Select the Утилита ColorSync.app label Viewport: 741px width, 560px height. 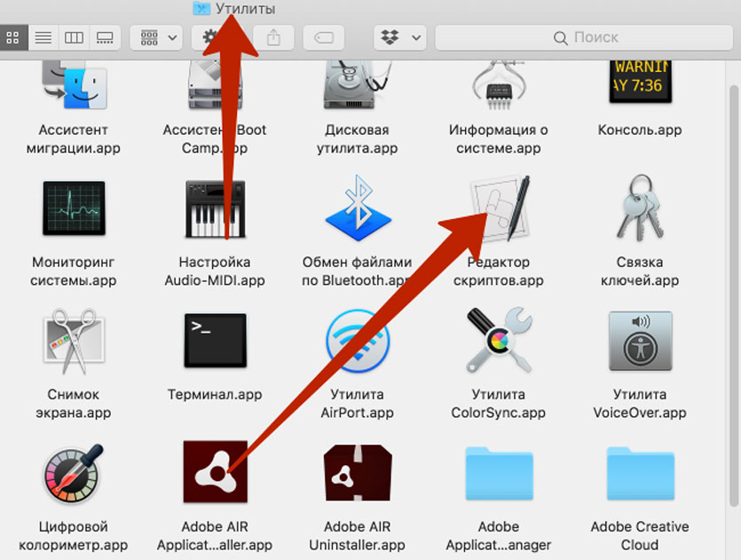pyautogui.click(x=499, y=404)
